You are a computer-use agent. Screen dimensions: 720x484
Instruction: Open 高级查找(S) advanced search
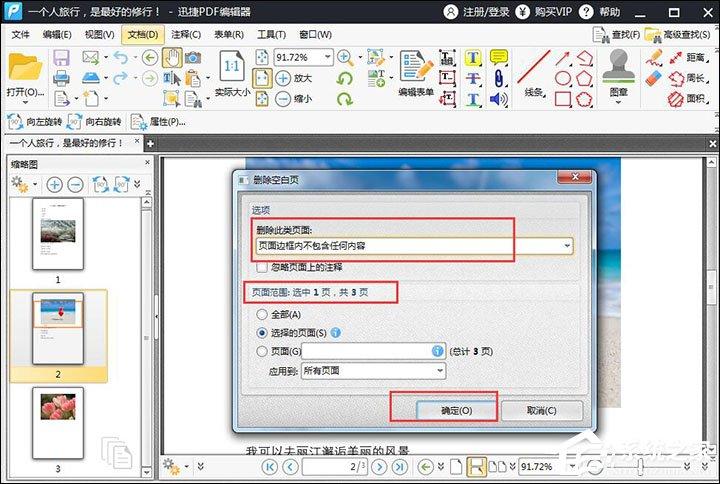(677, 34)
